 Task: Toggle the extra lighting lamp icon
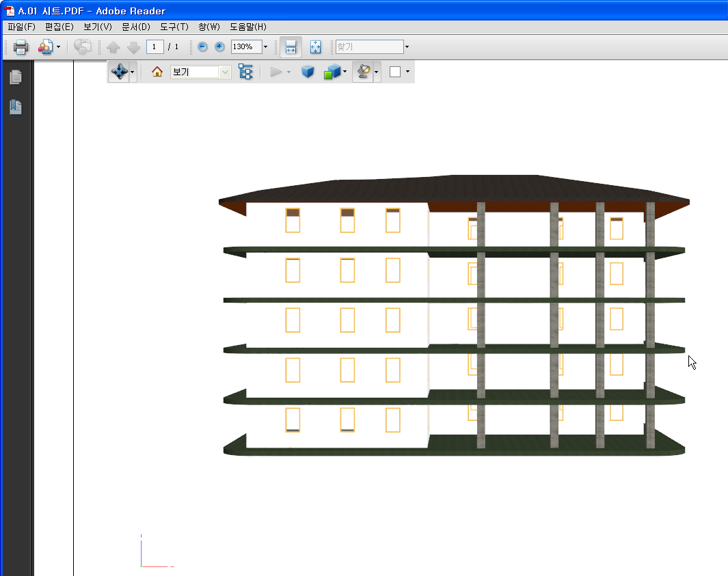tap(364, 71)
